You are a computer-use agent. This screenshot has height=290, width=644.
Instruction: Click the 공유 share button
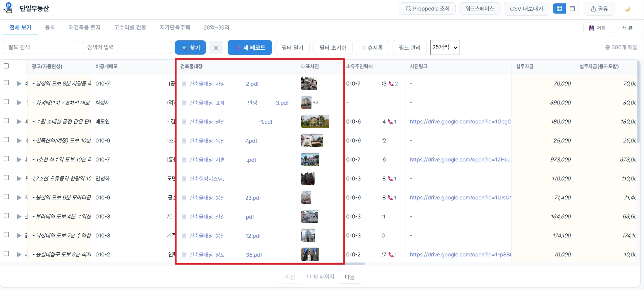click(x=599, y=9)
